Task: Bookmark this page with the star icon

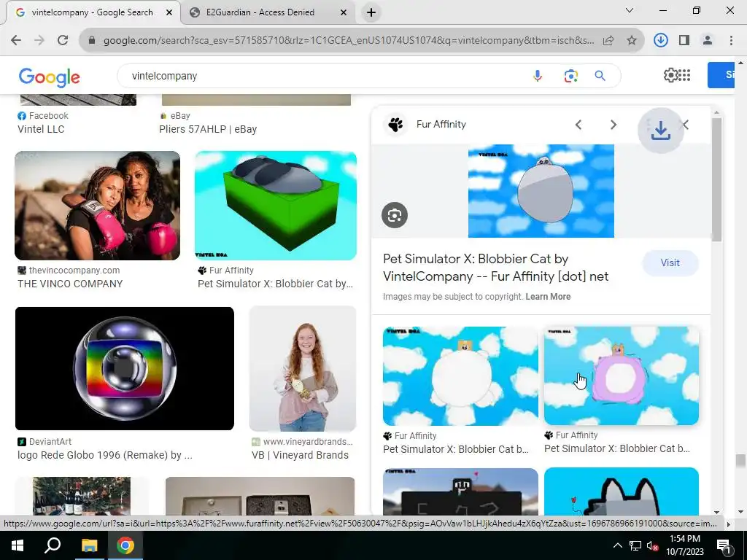Action: 632,41
